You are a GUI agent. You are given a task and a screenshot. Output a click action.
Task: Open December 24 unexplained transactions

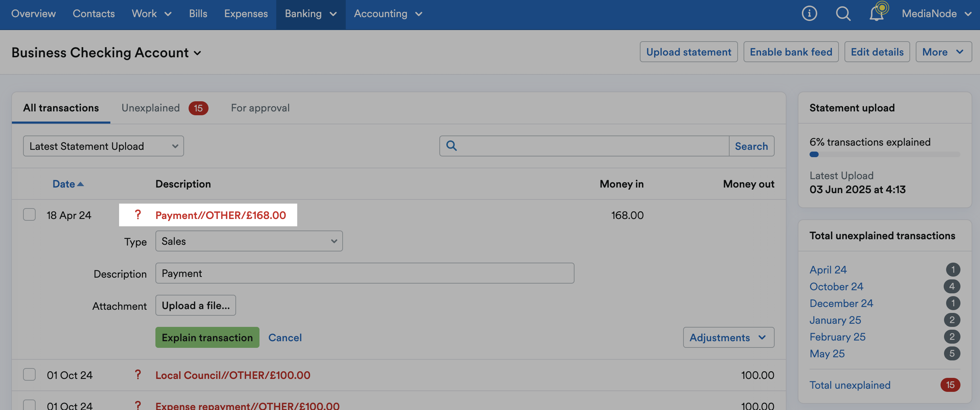841,303
